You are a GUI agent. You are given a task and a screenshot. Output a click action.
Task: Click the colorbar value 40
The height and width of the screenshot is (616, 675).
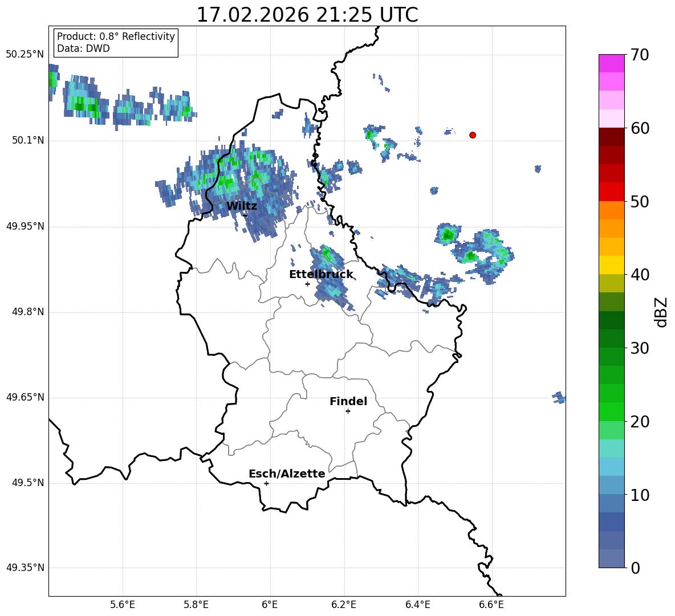point(640,275)
